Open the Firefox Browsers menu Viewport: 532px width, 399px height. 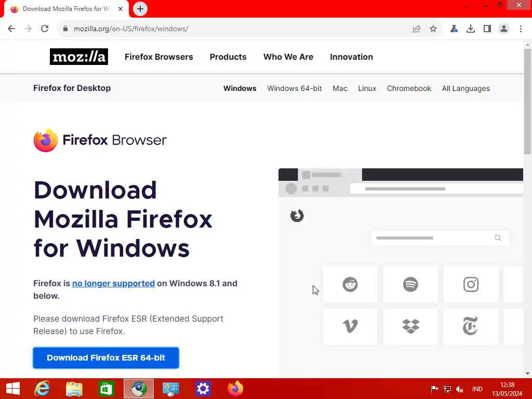[x=159, y=57]
